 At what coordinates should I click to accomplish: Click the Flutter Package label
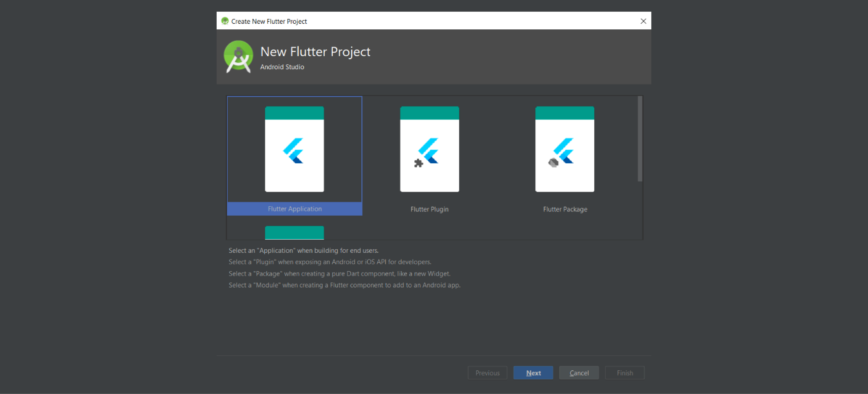pyautogui.click(x=565, y=209)
